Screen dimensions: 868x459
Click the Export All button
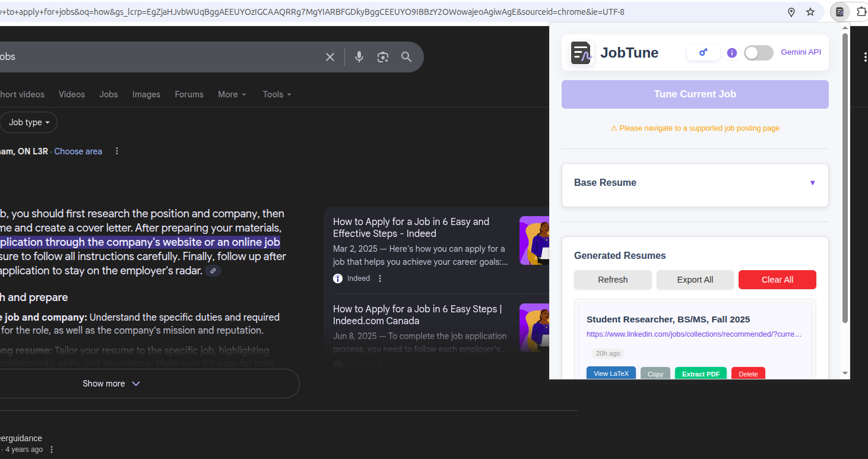pyautogui.click(x=695, y=280)
